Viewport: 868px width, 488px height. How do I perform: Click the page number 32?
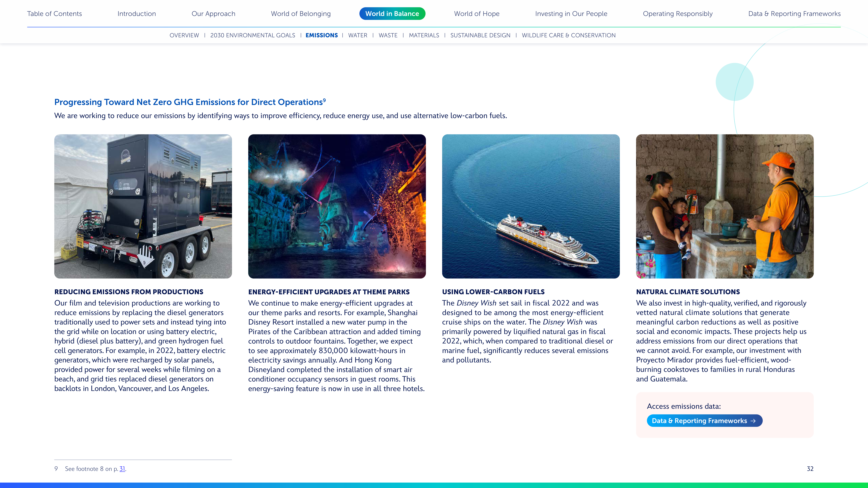[x=810, y=469]
